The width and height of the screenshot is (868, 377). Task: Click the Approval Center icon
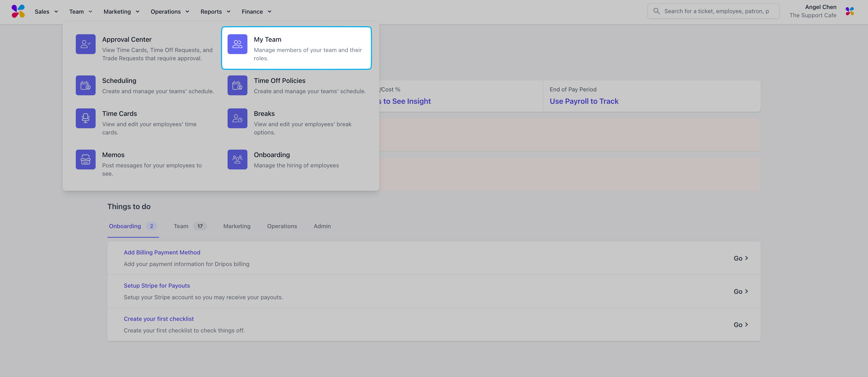(86, 44)
